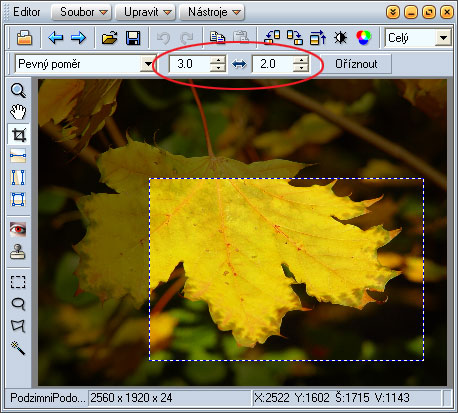Activate the Crop tool
This screenshot has width=458, height=413.
tap(18, 134)
